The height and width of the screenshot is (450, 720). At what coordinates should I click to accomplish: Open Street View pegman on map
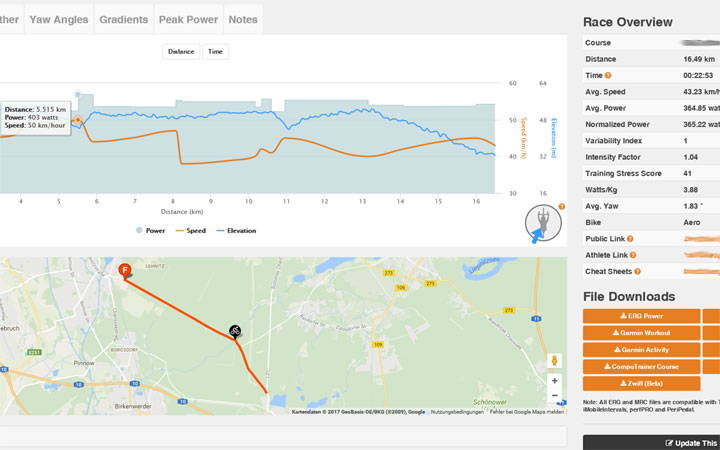pos(554,361)
